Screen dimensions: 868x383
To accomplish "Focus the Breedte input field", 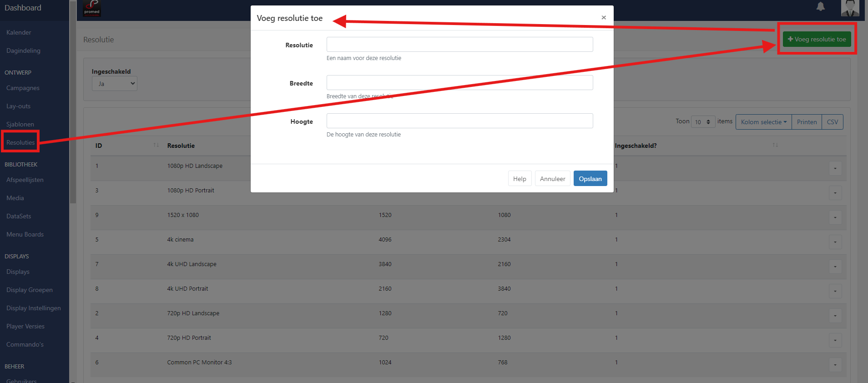I will tap(459, 83).
